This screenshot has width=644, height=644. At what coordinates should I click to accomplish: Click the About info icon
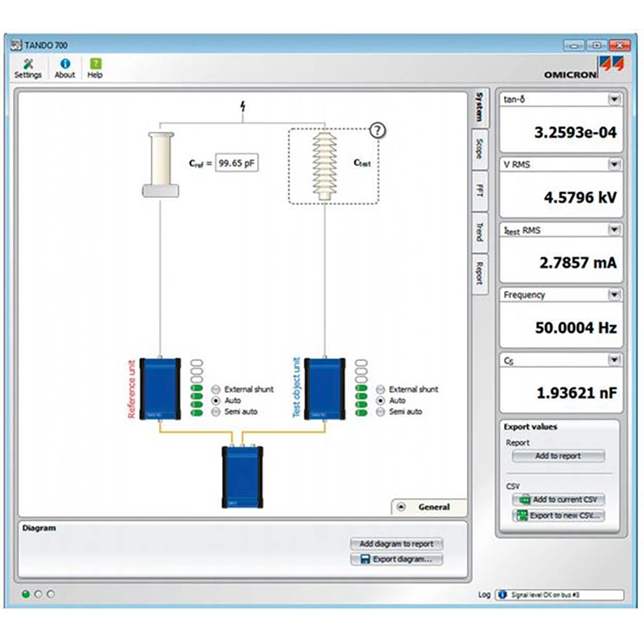pyautogui.click(x=64, y=64)
